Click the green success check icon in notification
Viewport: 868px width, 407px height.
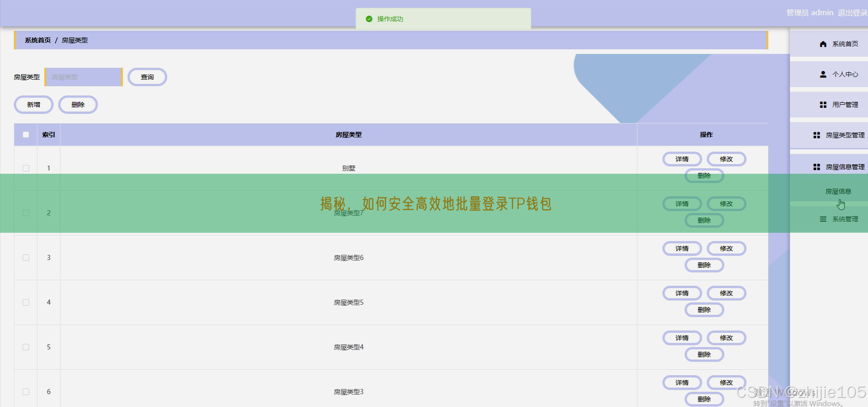[369, 19]
